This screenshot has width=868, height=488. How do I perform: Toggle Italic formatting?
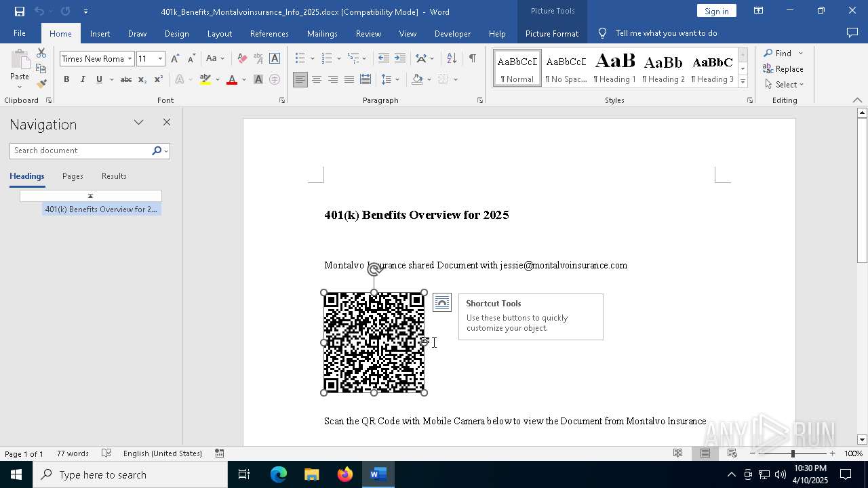83,79
